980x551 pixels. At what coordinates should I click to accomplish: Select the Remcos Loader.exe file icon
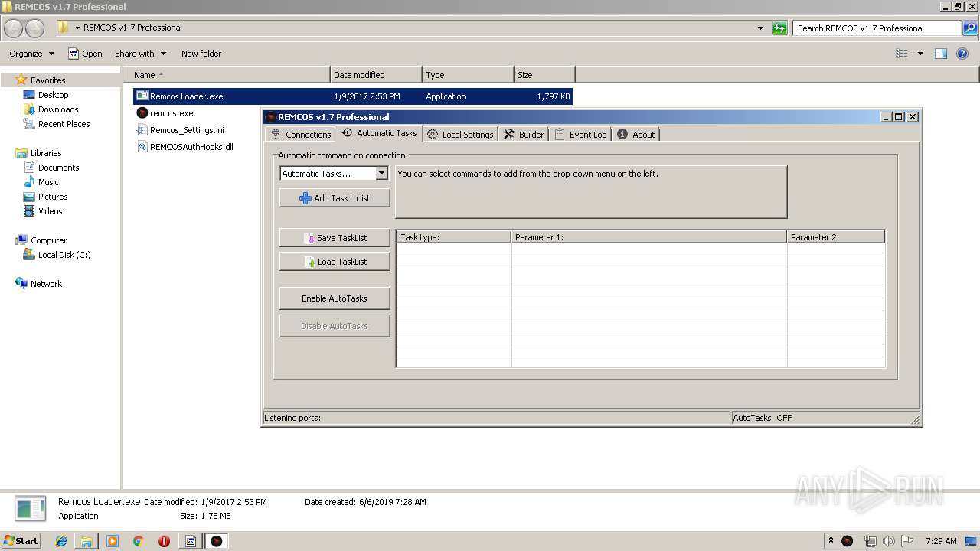142,96
